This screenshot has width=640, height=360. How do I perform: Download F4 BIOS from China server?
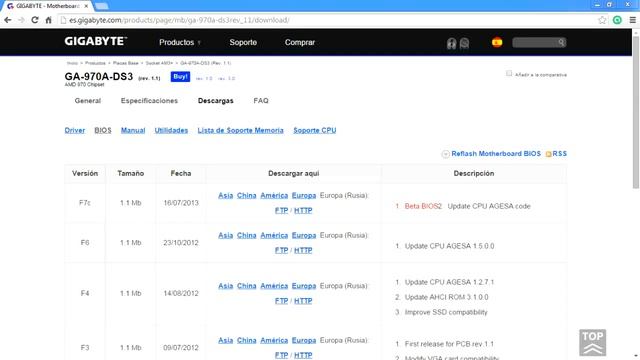coord(247,286)
